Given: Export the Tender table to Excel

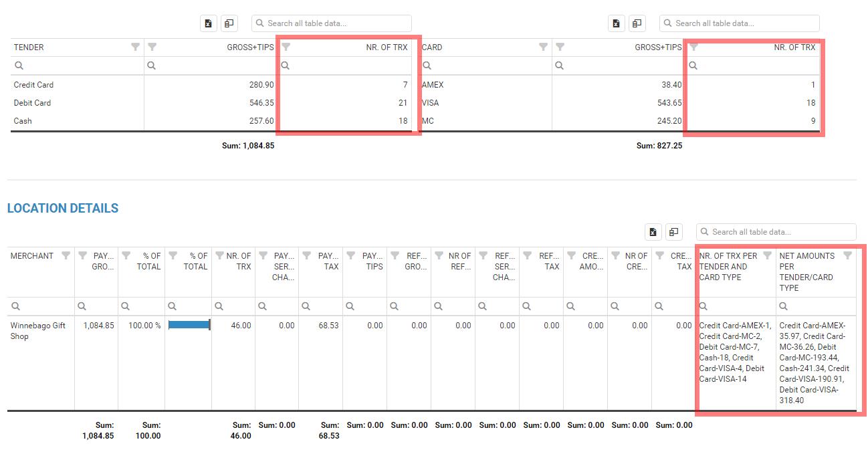Looking at the screenshot, I should pyautogui.click(x=209, y=23).
